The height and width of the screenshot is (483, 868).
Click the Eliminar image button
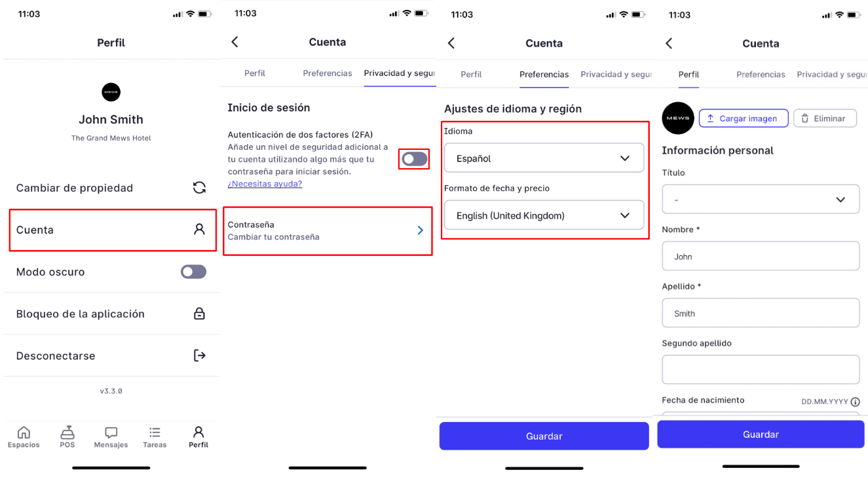[x=825, y=118]
